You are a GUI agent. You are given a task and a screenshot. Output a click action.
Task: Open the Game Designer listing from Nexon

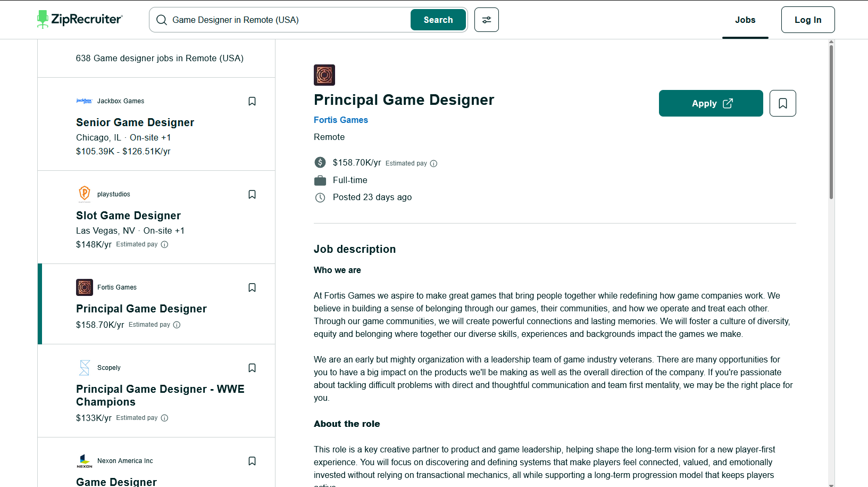click(116, 482)
